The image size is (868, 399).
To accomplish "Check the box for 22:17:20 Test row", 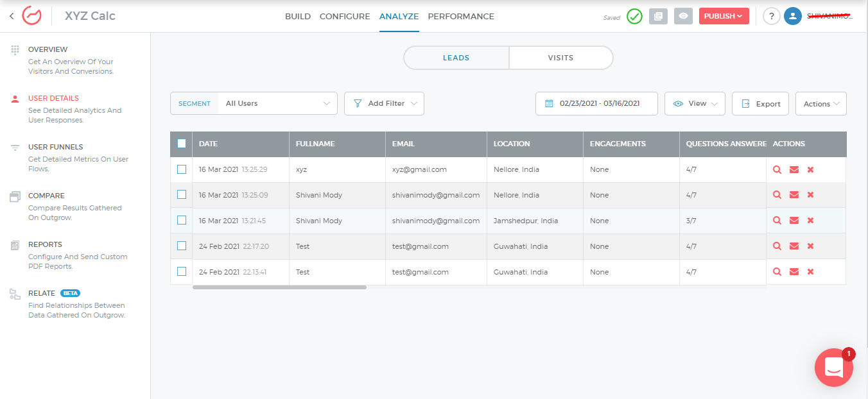I will [182, 246].
